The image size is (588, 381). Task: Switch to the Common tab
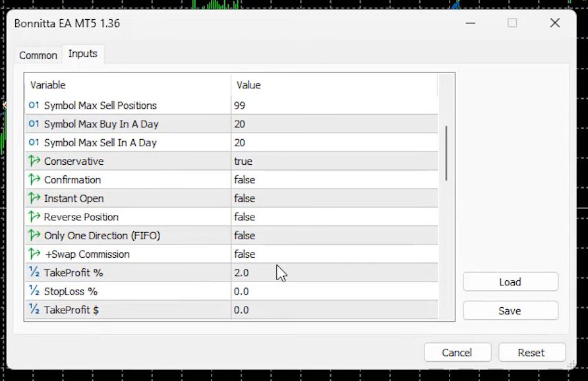tap(38, 55)
